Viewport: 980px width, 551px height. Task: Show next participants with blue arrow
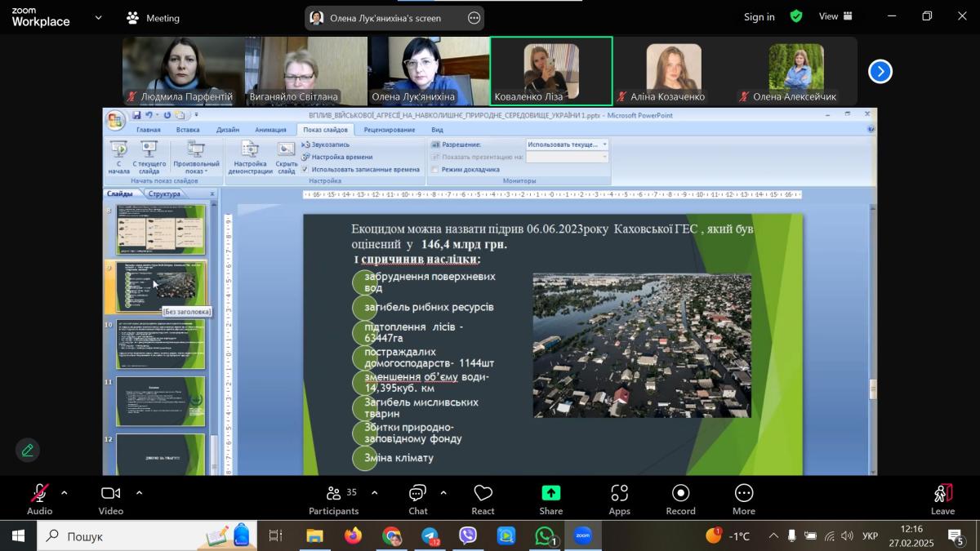pos(880,72)
